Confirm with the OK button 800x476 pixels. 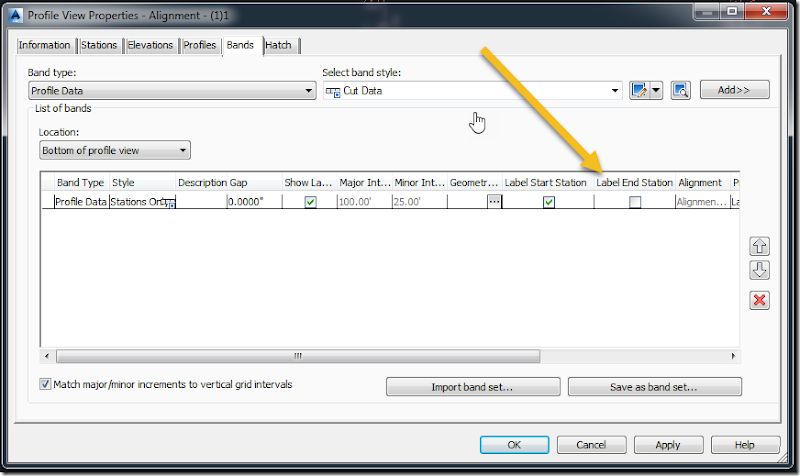[514, 444]
